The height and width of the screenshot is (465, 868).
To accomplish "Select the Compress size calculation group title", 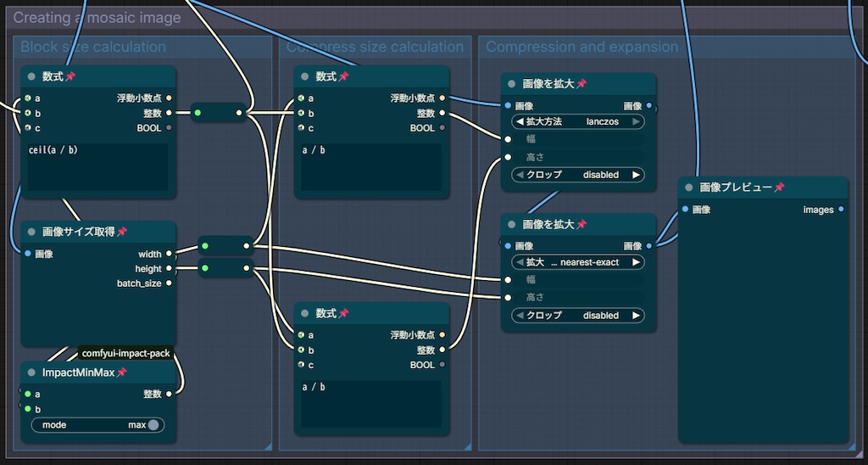I will (x=375, y=47).
